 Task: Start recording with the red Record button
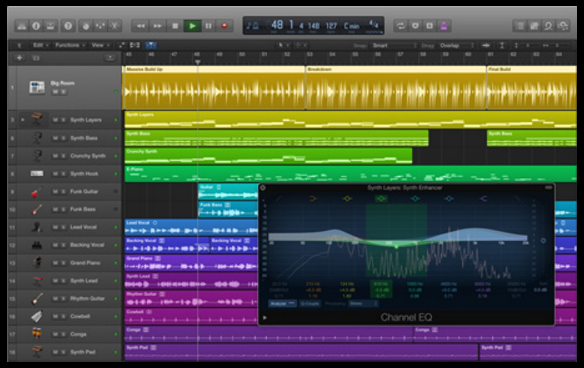224,26
